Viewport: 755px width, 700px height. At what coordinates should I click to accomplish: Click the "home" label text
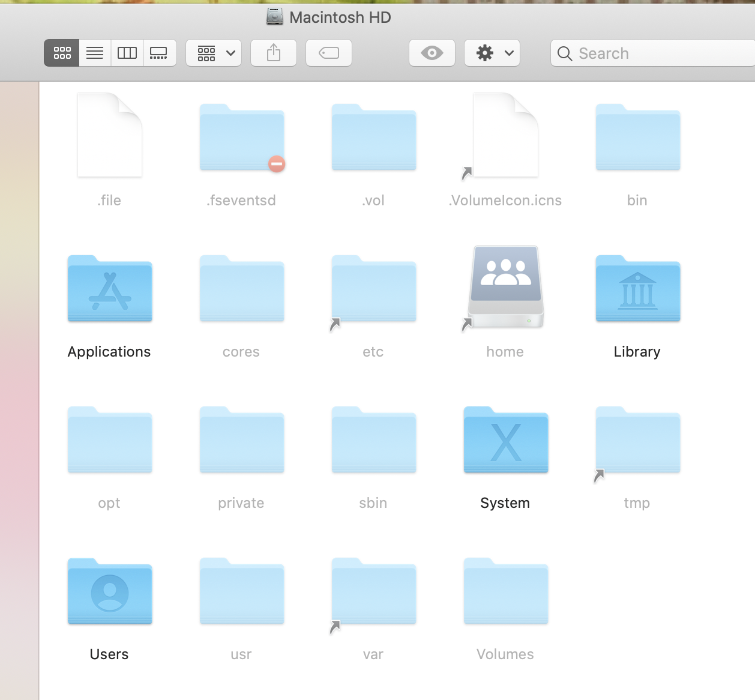[505, 352]
